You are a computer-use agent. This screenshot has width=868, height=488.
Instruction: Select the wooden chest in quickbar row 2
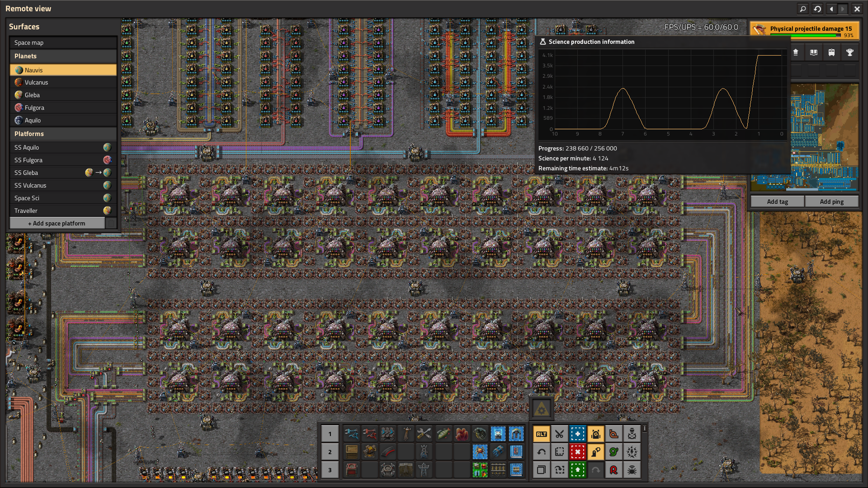click(x=351, y=452)
